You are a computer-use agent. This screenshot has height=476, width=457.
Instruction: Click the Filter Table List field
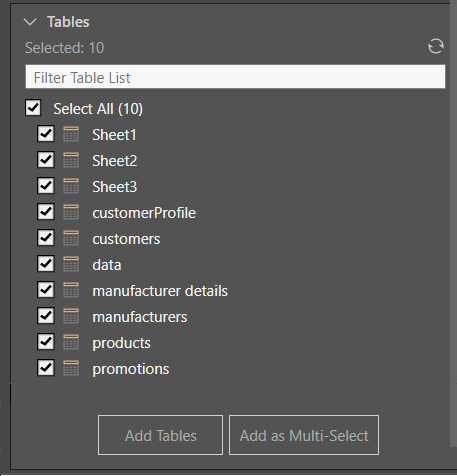point(235,77)
